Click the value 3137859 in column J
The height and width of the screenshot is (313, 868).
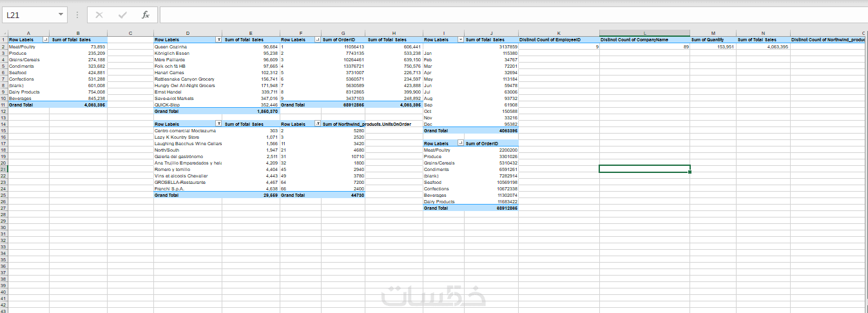coord(491,46)
